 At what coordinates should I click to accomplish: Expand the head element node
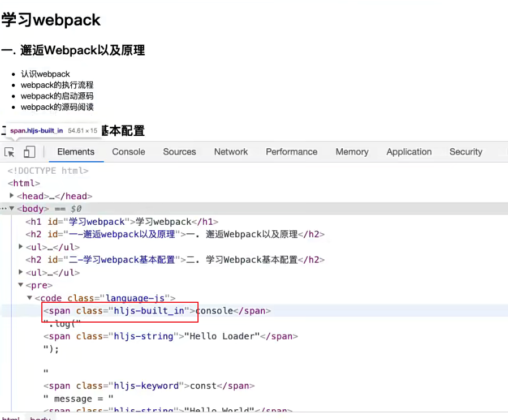(x=12, y=196)
